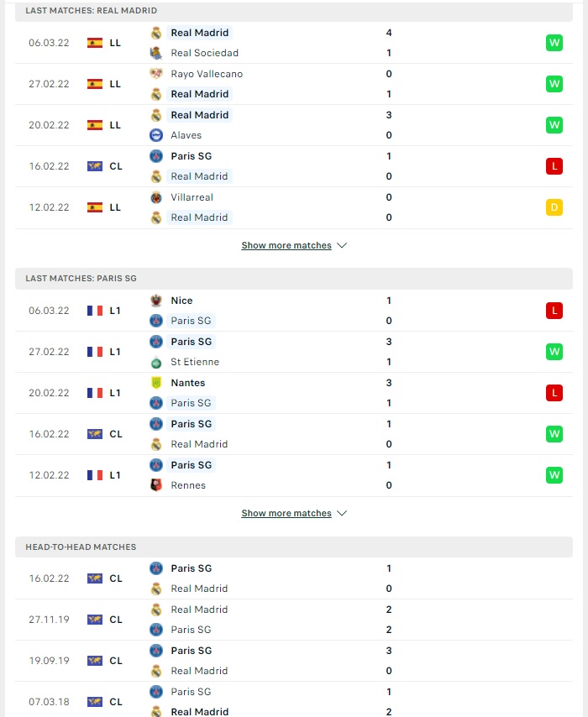Click red L badge for Nantes match
The height and width of the screenshot is (717, 588).
tap(554, 393)
